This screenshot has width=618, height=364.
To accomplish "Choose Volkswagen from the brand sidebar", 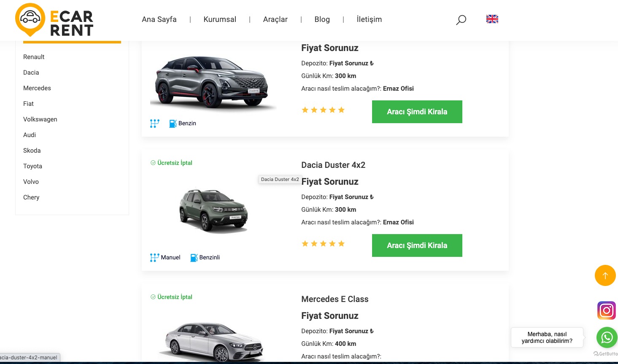I will (x=40, y=119).
